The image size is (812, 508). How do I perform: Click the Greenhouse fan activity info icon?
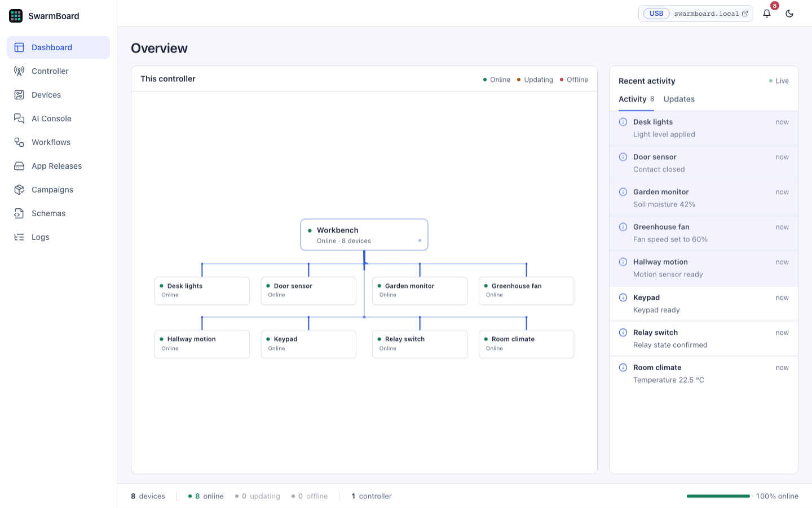pyautogui.click(x=623, y=227)
